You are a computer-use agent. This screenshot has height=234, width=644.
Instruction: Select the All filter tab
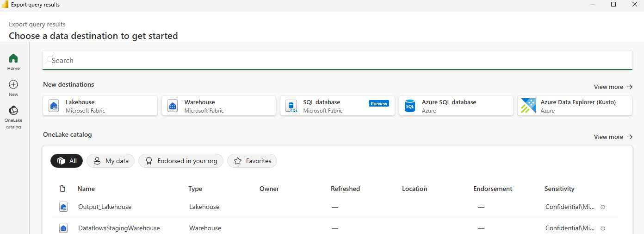click(x=67, y=161)
